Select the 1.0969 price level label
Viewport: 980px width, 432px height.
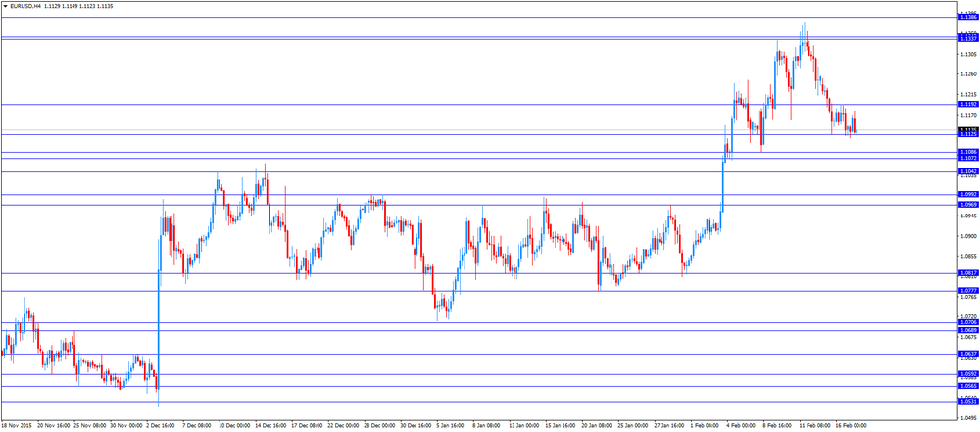(967, 205)
